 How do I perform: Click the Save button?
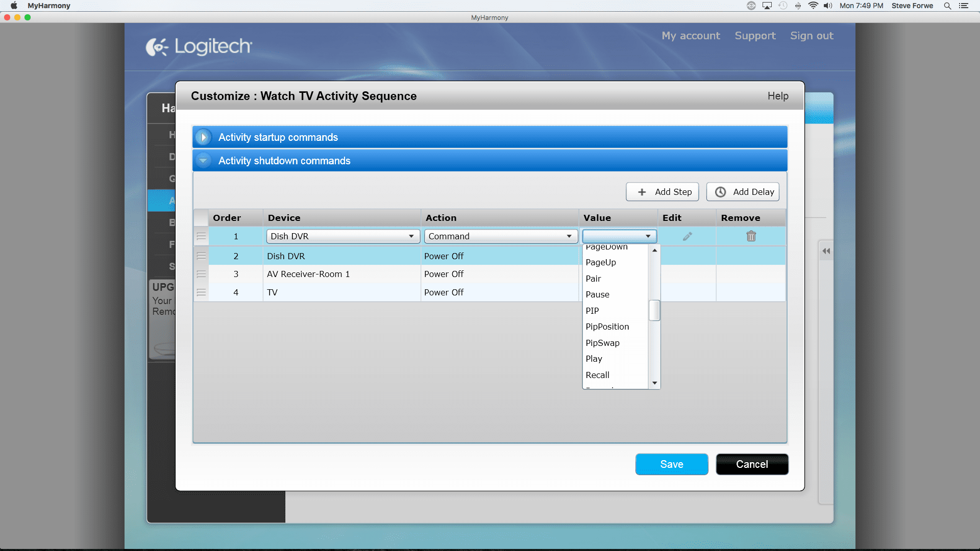point(672,464)
